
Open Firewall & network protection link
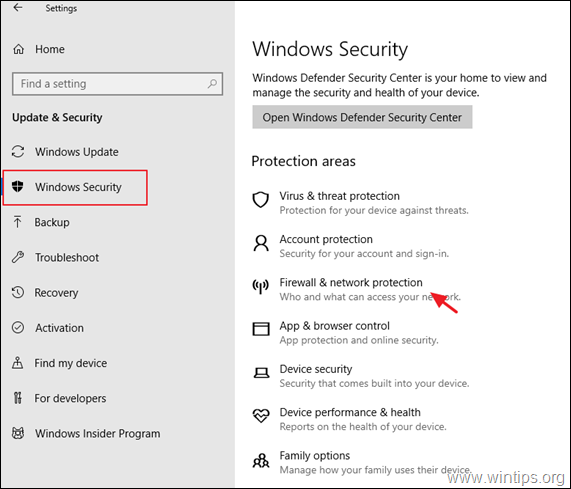click(351, 283)
